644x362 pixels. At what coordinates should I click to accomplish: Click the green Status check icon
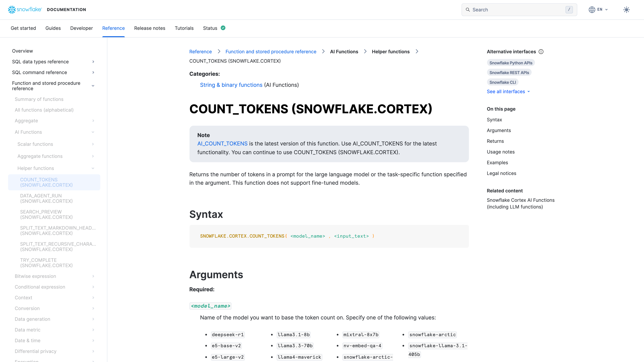pos(223,28)
